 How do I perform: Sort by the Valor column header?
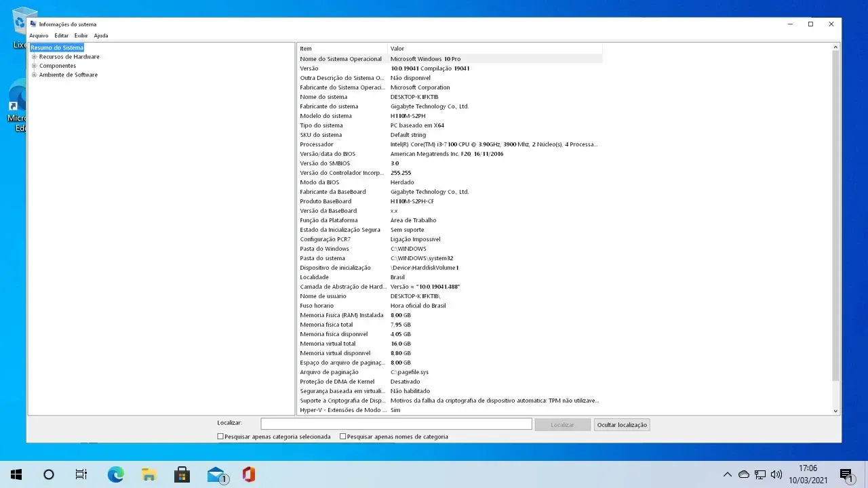tap(495, 49)
